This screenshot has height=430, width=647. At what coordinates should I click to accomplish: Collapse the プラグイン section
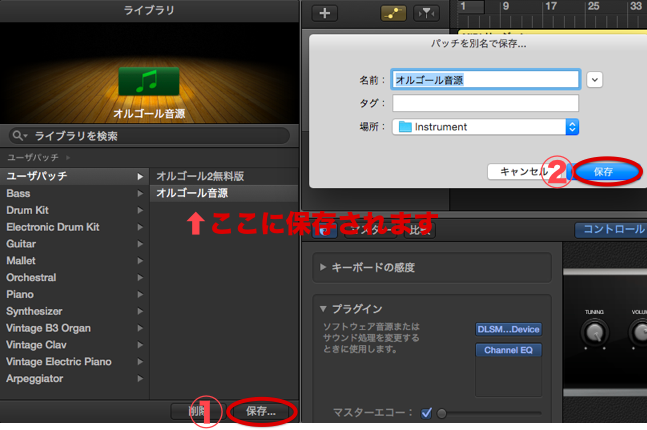tap(323, 308)
